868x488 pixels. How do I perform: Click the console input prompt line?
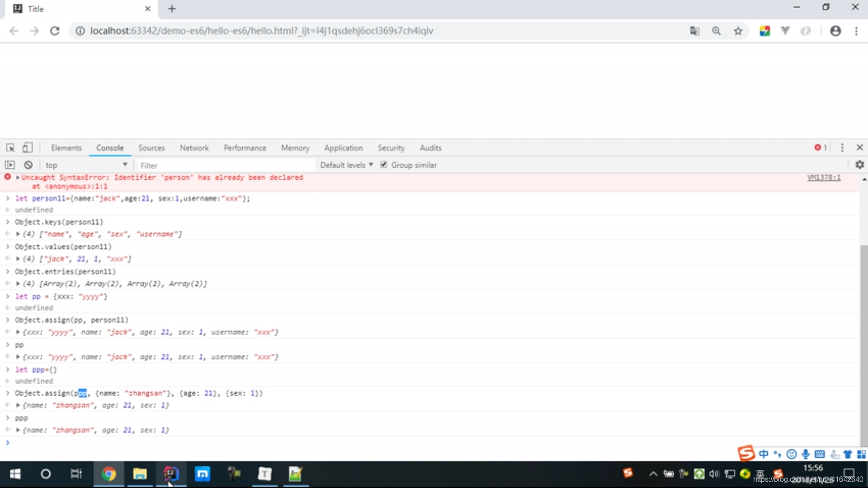429,442
